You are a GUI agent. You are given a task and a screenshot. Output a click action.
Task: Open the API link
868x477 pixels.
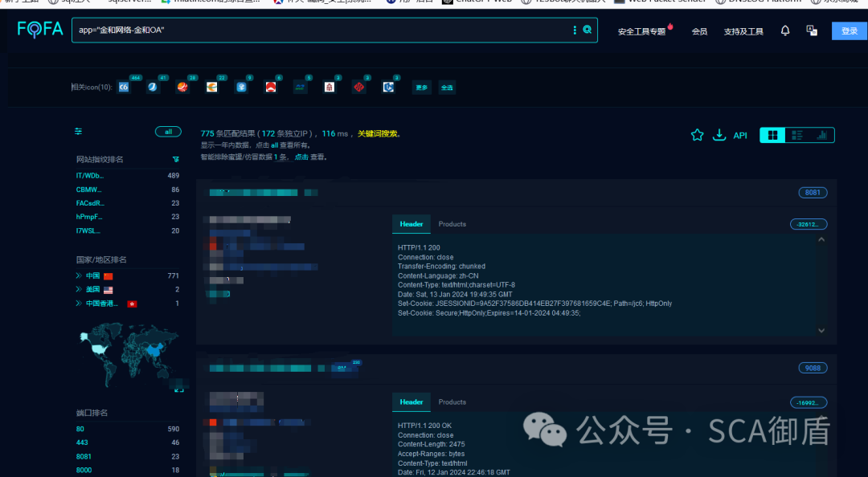(x=740, y=136)
